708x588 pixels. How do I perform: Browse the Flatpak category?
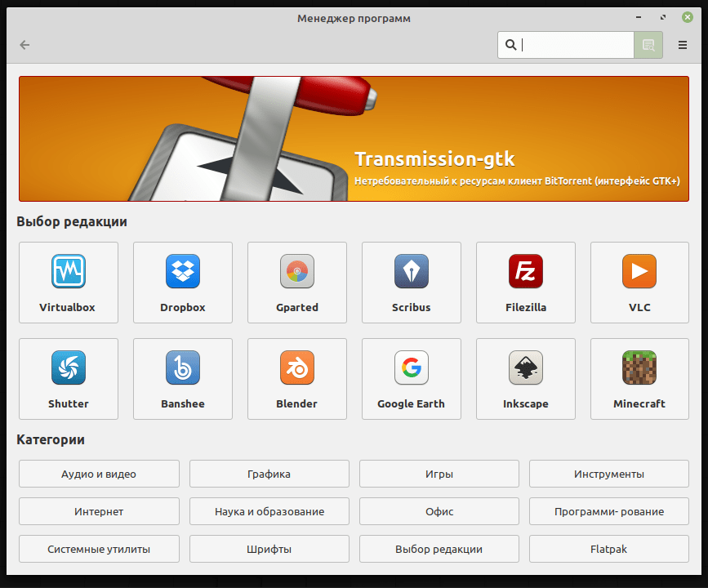pyautogui.click(x=608, y=549)
